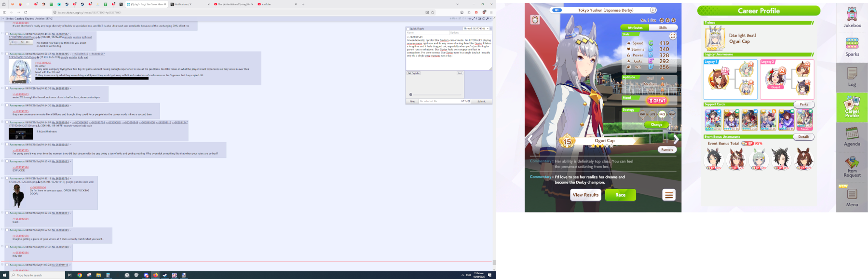Click the info icon next to Tokyo Yushun title

[653, 10]
